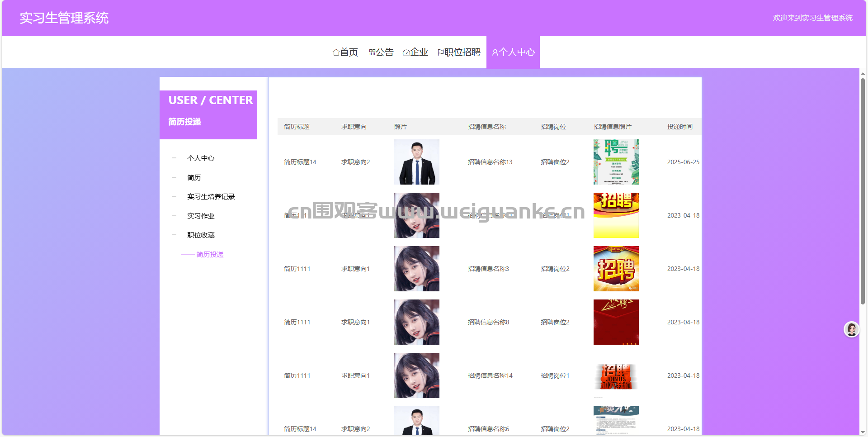Open the JOIN US 招聘 poster thumbnail
The height and width of the screenshot is (437, 868).
pos(616,375)
